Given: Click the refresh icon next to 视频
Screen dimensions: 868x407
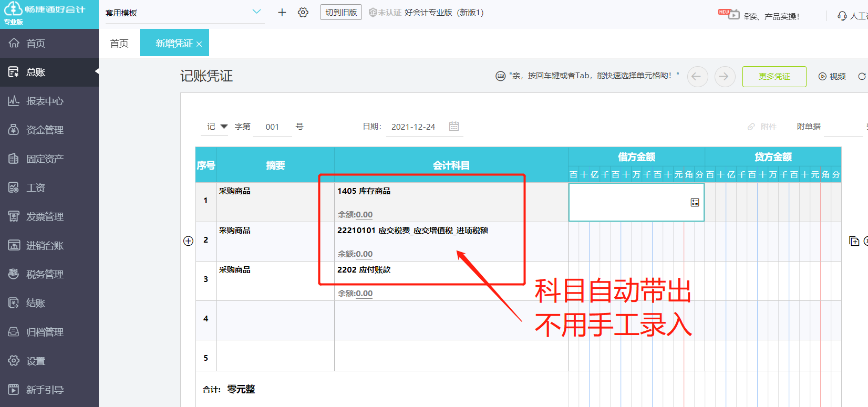Looking at the screenshot, I should pyautogui.click(x=862, y=77).
